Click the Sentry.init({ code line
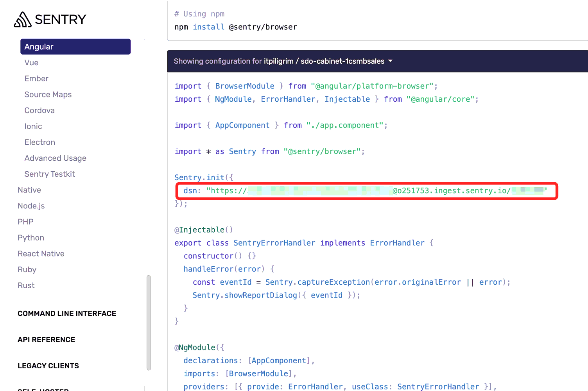The height and width of the screenshot is (391, 588). [x=204, y=178]
